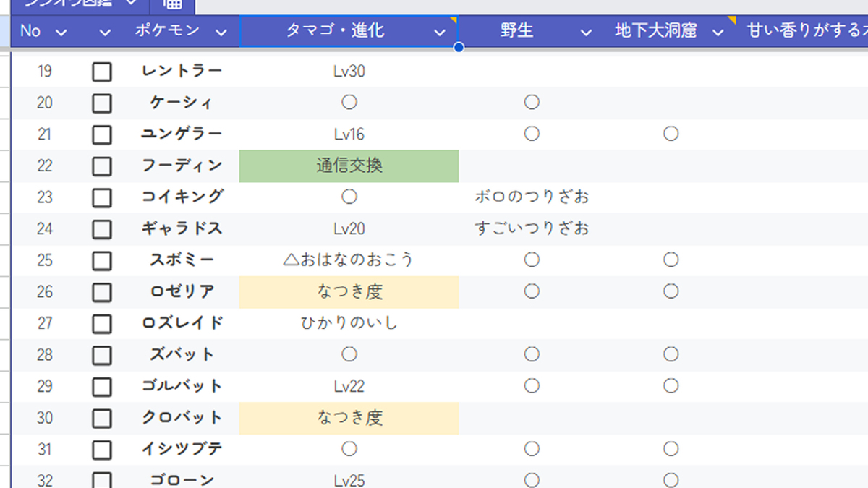Check the box in the ケーシィ row
868x488 pixels.
coord(102,103)
